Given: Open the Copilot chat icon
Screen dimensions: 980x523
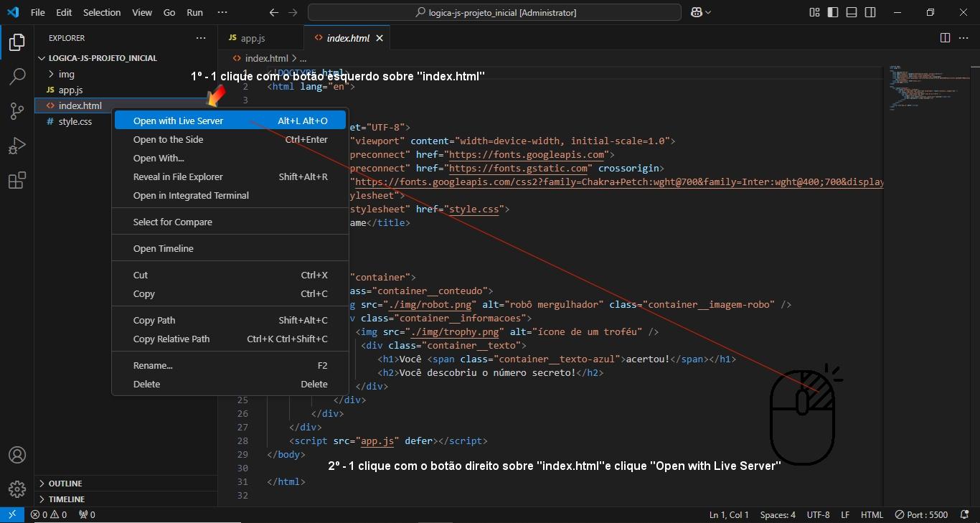Looking at the screenshot, I should click(x=696, y=12).
